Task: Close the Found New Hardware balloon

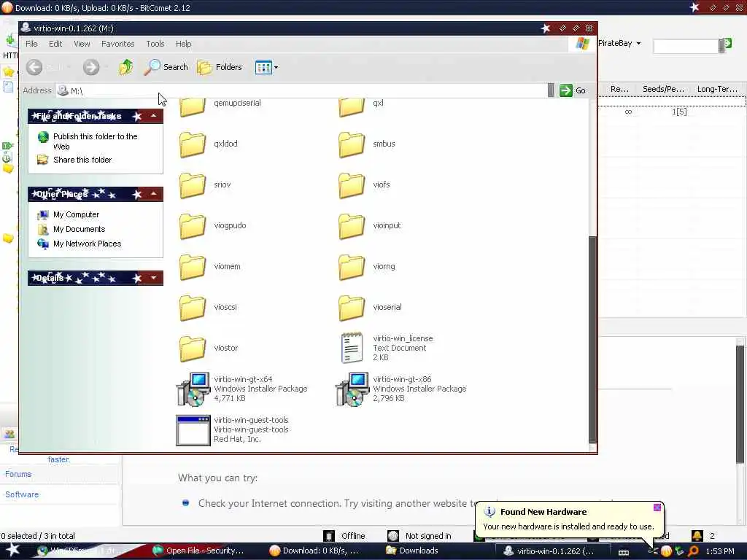Action: pos(657,507)
